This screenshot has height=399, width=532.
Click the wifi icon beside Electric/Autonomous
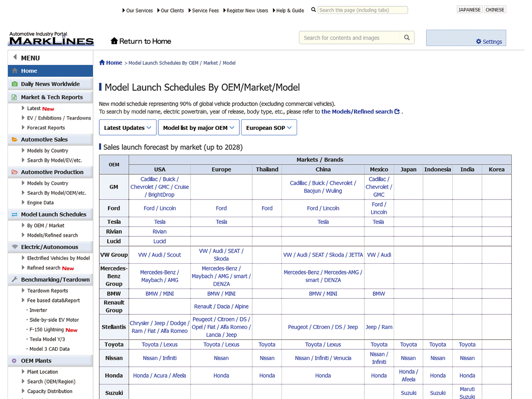click(15, 247)
